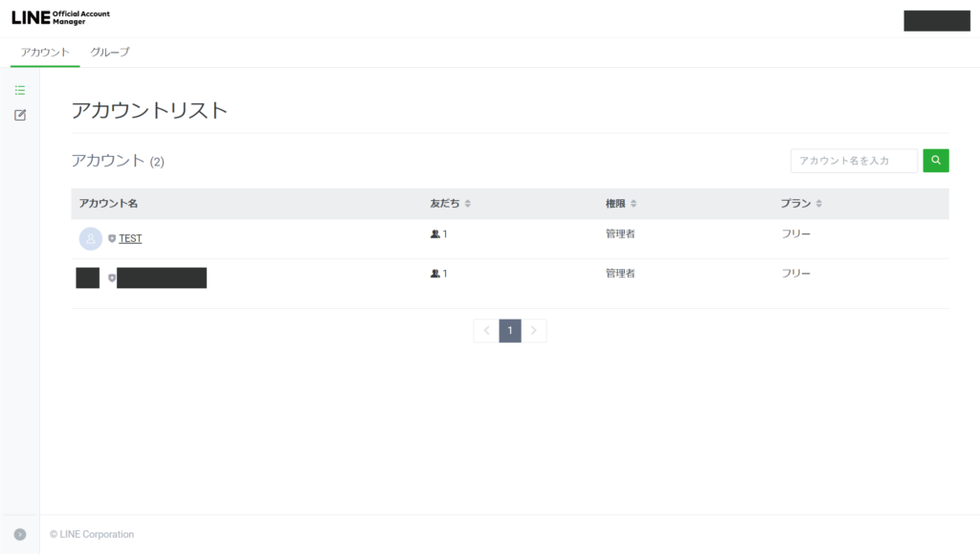
Task: Click the green search button
Action: click(x=935, y=161)
